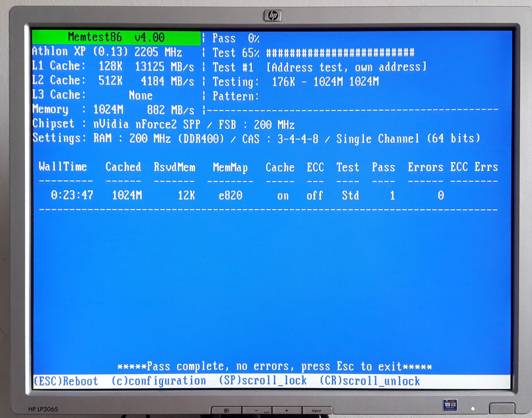The width and height of the screenshot is (532, 418).
Task: Click the WallTime column header
Action: click(63, 167)
